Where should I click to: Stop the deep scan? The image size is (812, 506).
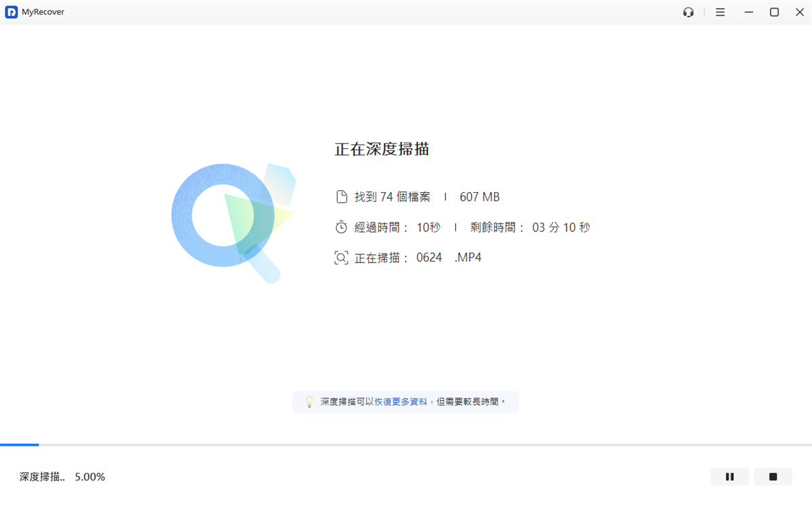773,477
